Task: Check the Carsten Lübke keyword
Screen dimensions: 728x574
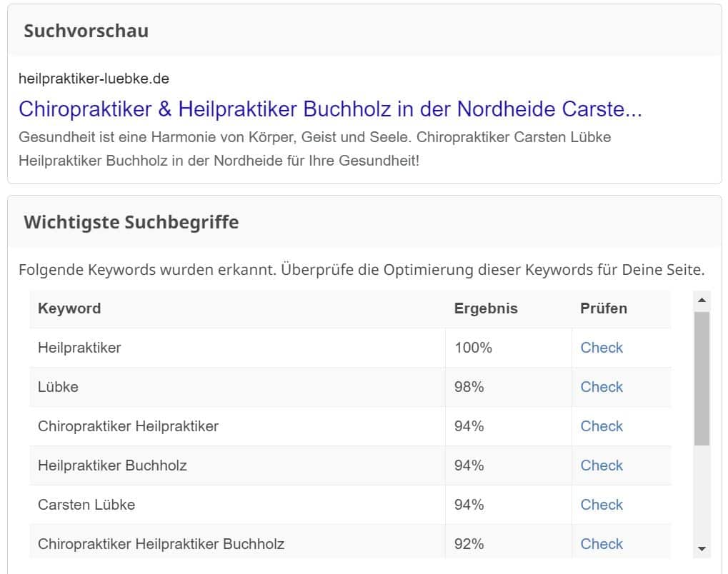Action: click(x=602, y=505)
